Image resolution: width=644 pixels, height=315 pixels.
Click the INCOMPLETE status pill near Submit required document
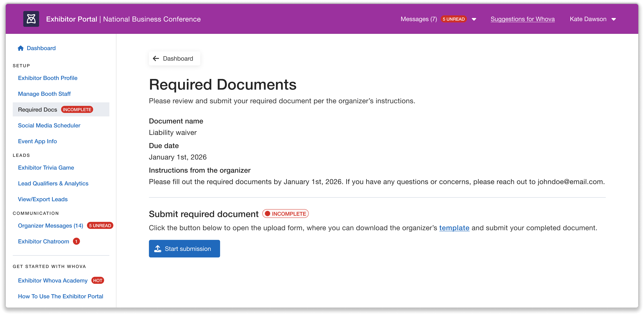pyautogui.click(x=285, y=214)
